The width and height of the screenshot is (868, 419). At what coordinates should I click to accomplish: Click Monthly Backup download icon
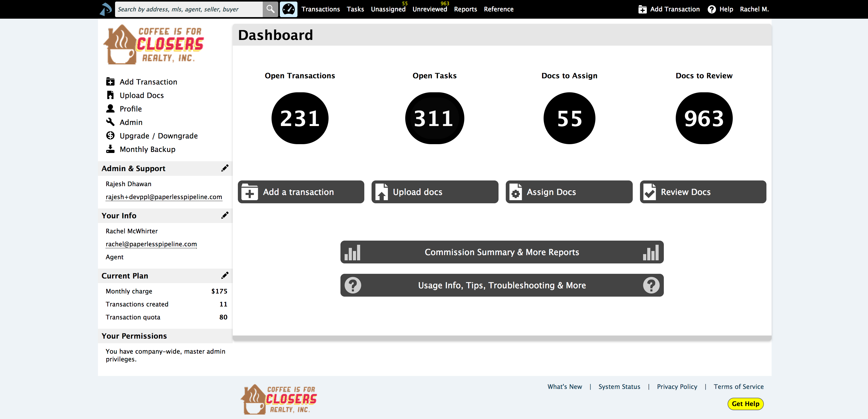point(110,149)
